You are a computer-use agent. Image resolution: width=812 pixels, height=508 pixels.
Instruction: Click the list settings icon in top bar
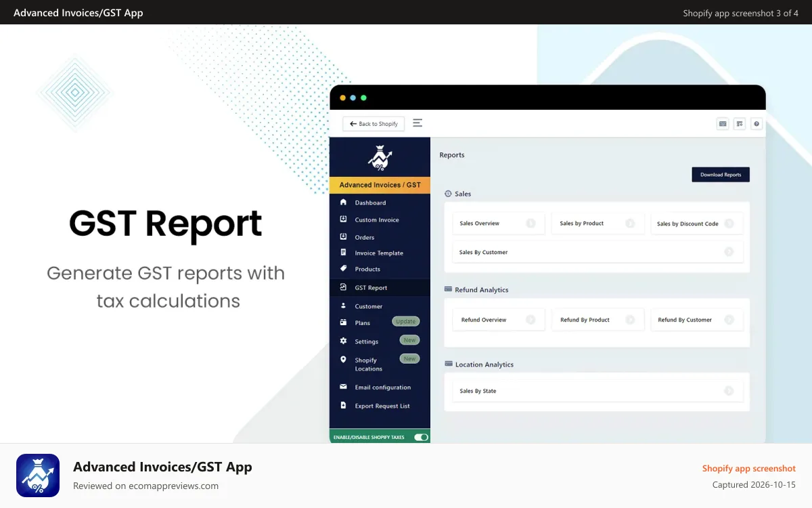tap(740, 124)
